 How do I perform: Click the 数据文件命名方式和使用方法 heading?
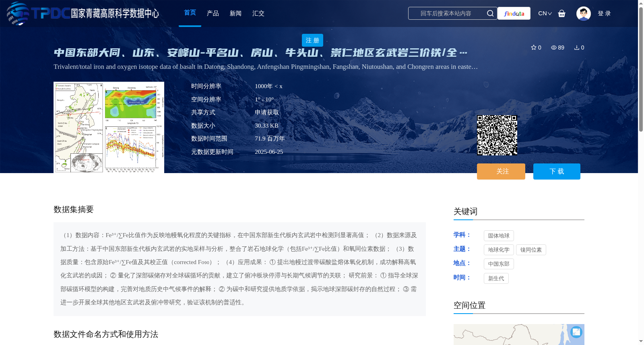[x=106, y=334]
